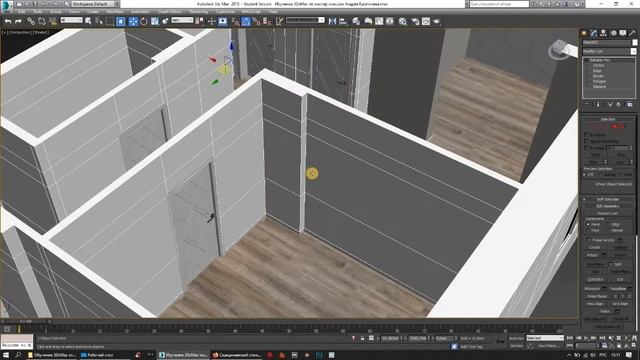Select the None constraint radio button

[x=588, y=224]
